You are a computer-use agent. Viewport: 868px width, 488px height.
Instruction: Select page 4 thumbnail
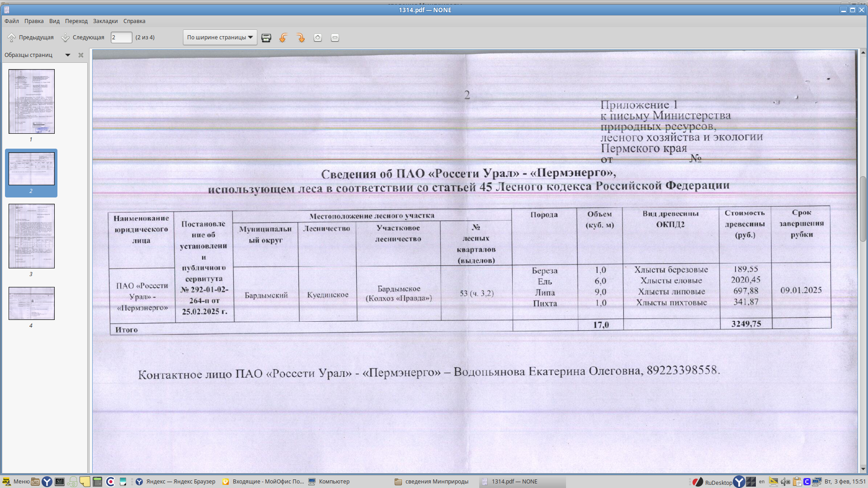pyautogui.click(x=32, y=304)
